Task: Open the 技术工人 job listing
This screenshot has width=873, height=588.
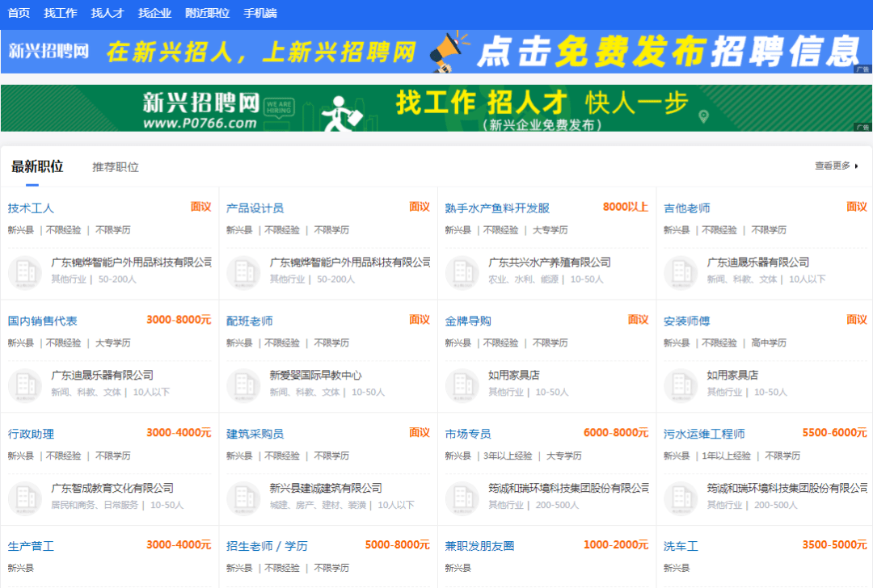Action: (31, 207)
